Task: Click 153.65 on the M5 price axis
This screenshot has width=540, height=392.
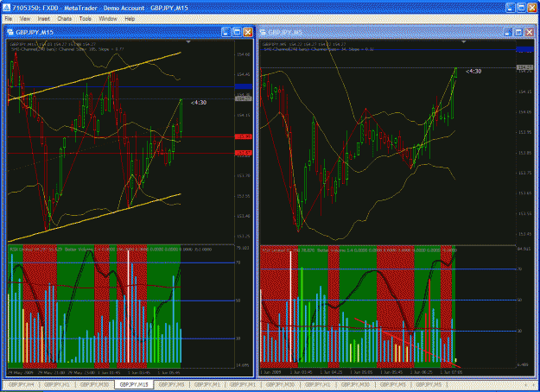Action: coord(524,193)
